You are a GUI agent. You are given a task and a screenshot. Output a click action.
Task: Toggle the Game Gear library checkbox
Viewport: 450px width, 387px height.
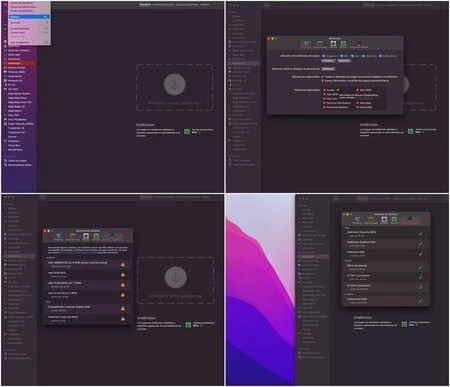pyautogui.click(x=357, y=107)
